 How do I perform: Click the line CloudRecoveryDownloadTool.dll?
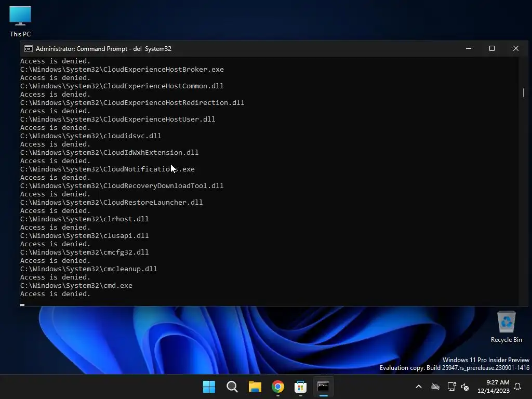coord(122,185)
